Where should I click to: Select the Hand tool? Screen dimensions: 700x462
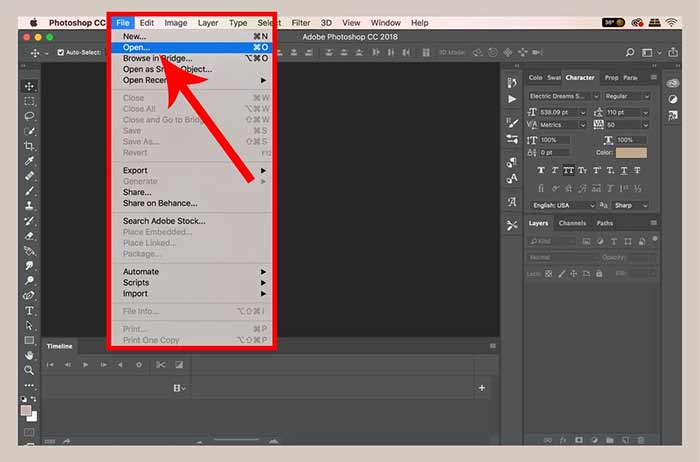[x=29, y=354]
